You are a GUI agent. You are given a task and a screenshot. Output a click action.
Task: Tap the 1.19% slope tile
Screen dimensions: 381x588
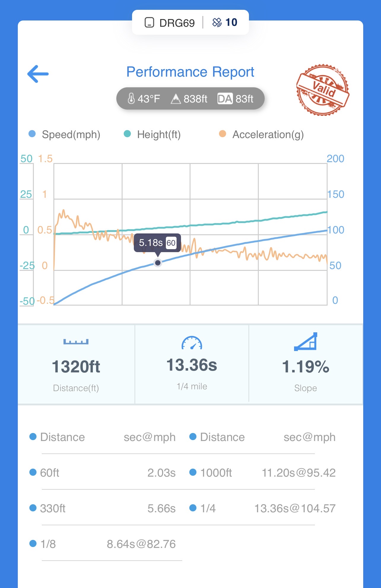(306, 367)
